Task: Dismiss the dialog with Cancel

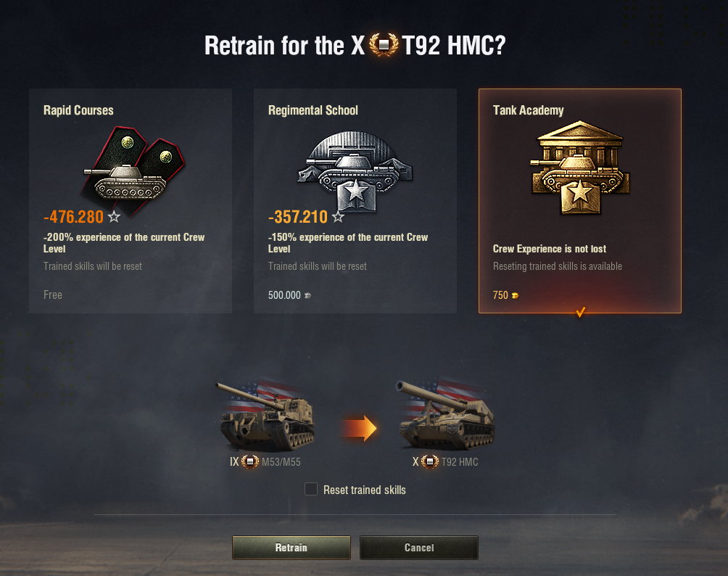Action: point(419,548)
